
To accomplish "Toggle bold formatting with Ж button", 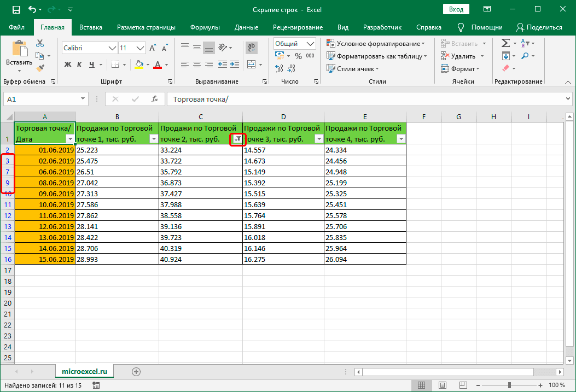I will click(x=67, y=65).
